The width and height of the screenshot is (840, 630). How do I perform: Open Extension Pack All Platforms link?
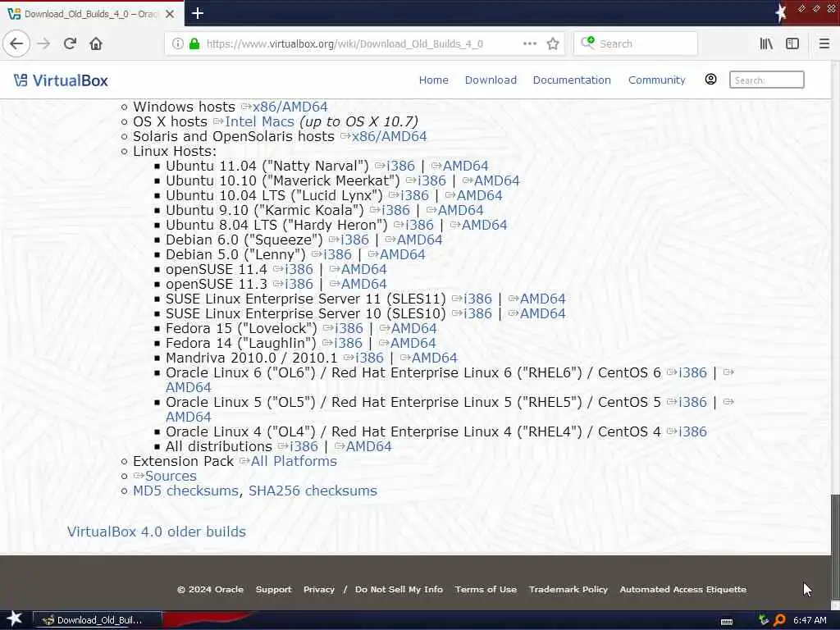point(294,461)
